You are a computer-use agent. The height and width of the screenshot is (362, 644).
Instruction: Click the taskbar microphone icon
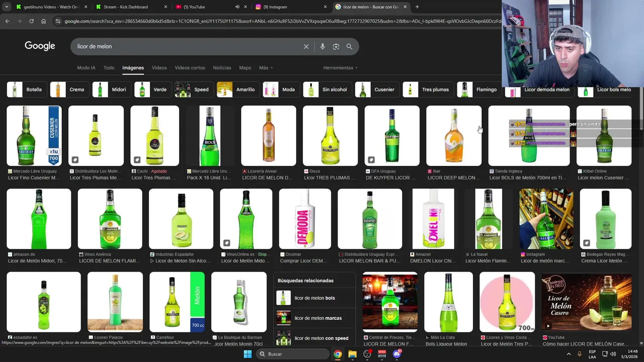tap(580, 354)
